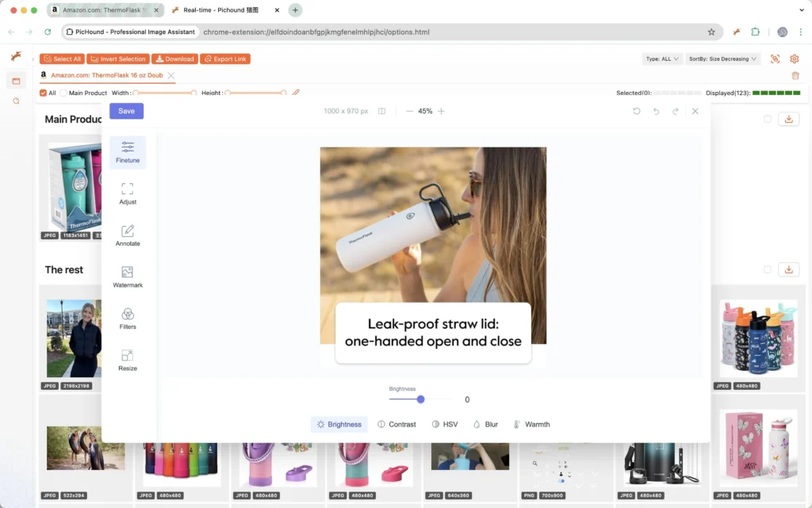Toggle the All checkbox in the filter bar
The image size is (812, 508).
point(44,93)
